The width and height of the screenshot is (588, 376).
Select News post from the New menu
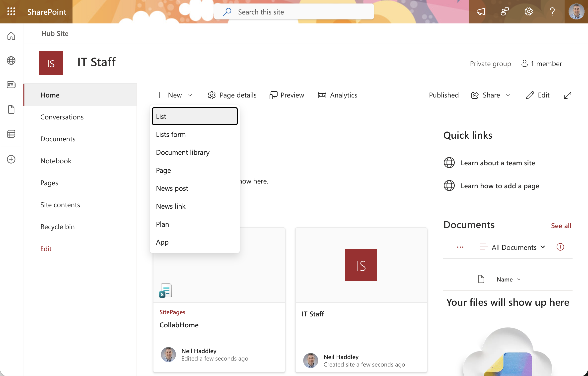pos(195,188)
